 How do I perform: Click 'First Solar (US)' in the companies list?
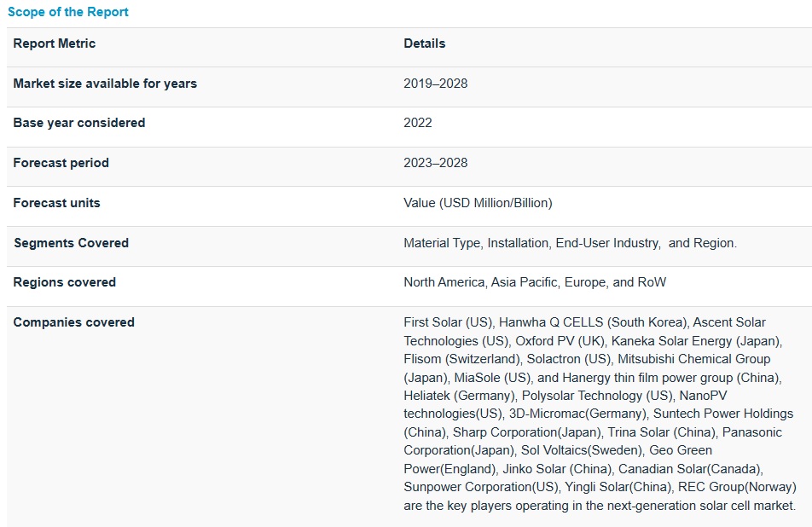(x=448, y=322)
